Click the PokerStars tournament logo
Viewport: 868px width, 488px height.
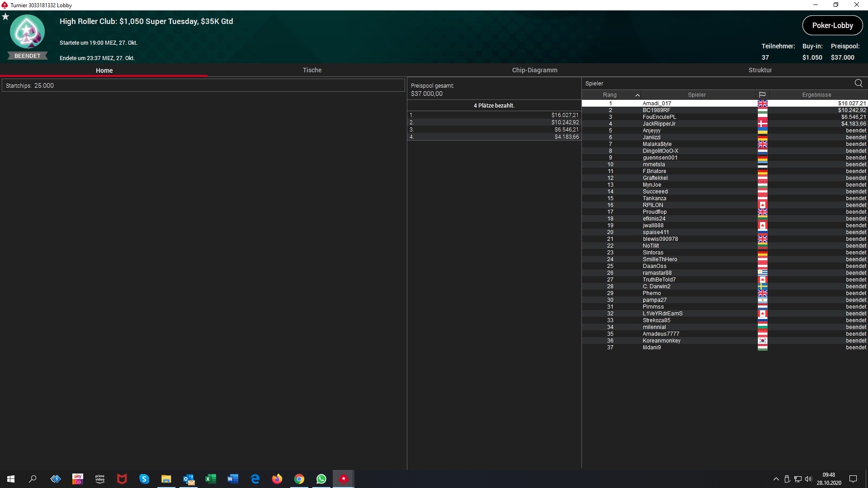point(27,32)
